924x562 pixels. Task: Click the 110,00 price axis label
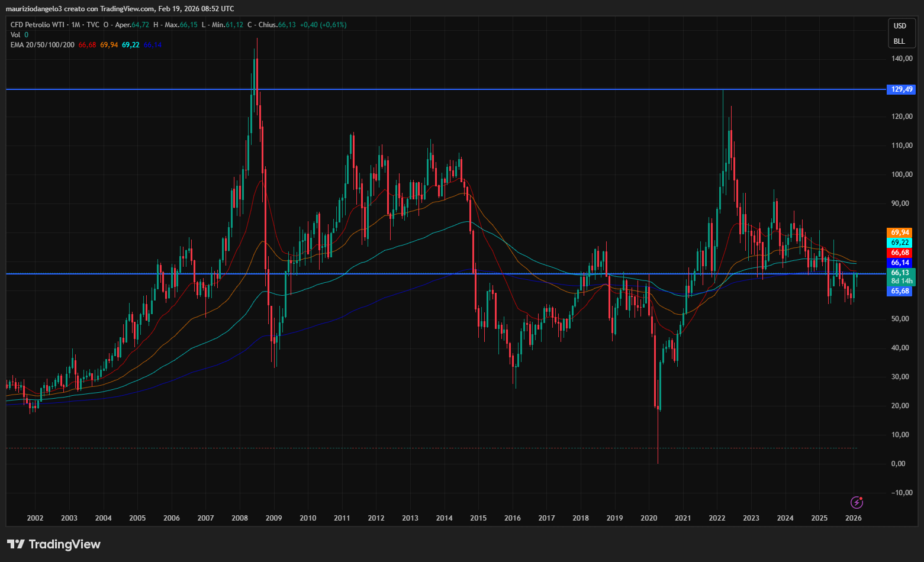pos(902,146)
